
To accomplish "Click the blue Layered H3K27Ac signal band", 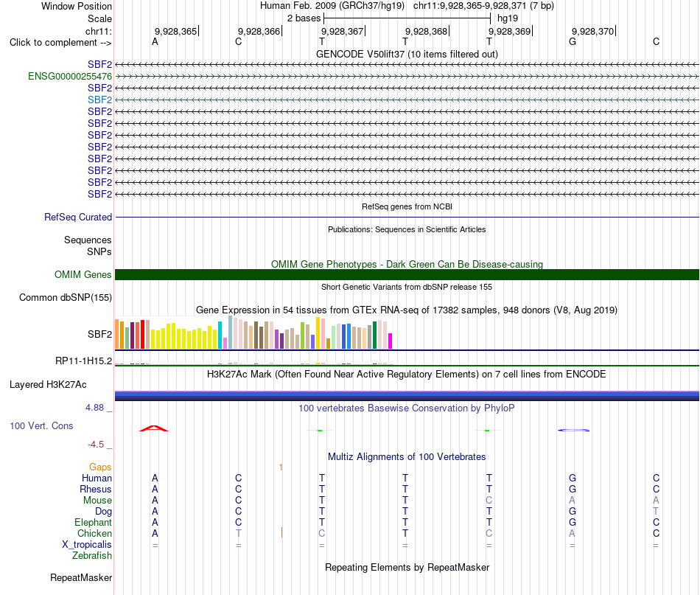I will pos(407,396).
